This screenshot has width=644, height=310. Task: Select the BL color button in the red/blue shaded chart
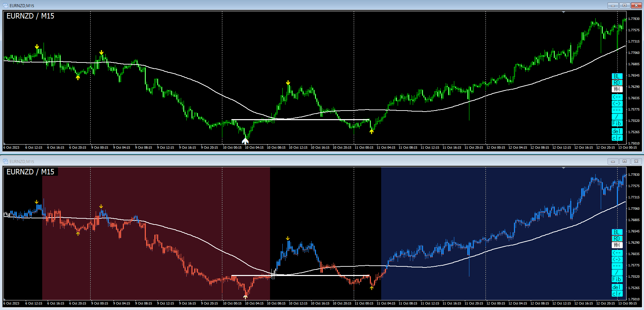tap(617, 232)
